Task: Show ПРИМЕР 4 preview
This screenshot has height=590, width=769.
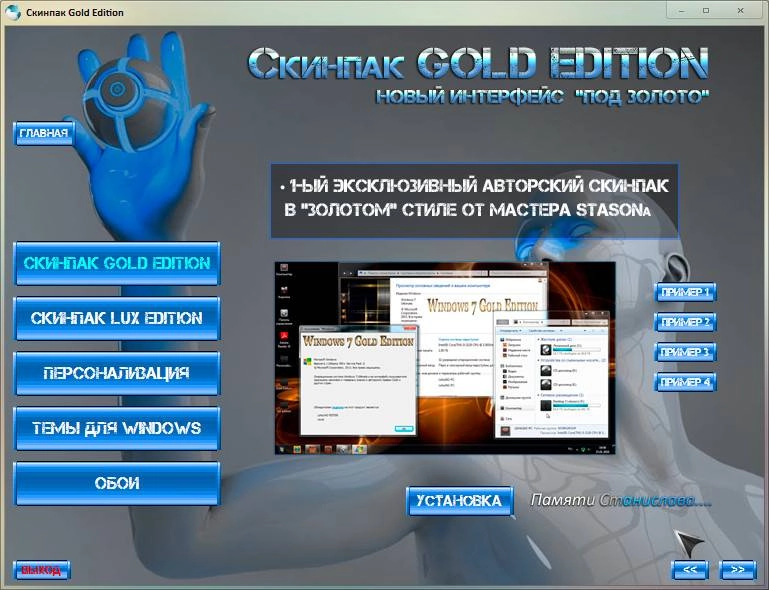Action: coord(685,382)
